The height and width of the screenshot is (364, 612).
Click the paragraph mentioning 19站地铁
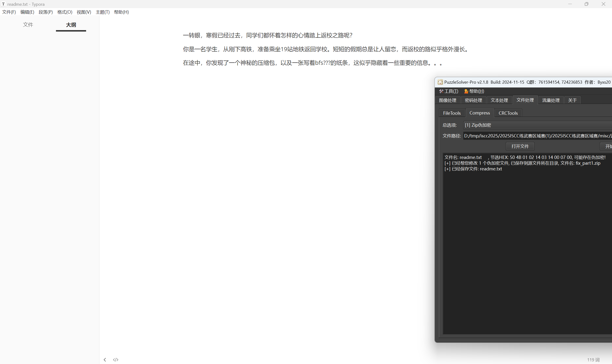pos(326,49)
